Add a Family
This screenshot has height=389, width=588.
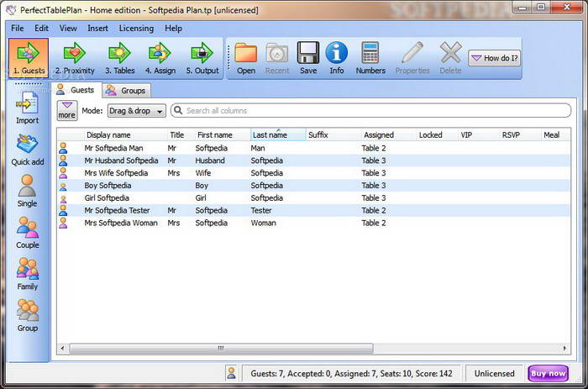tap(28, 274)
